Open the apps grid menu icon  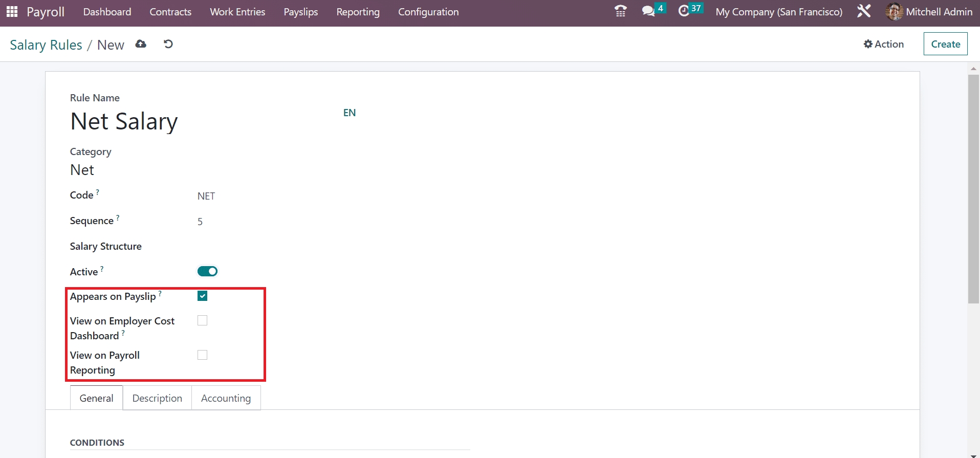[x=12, y=11]
